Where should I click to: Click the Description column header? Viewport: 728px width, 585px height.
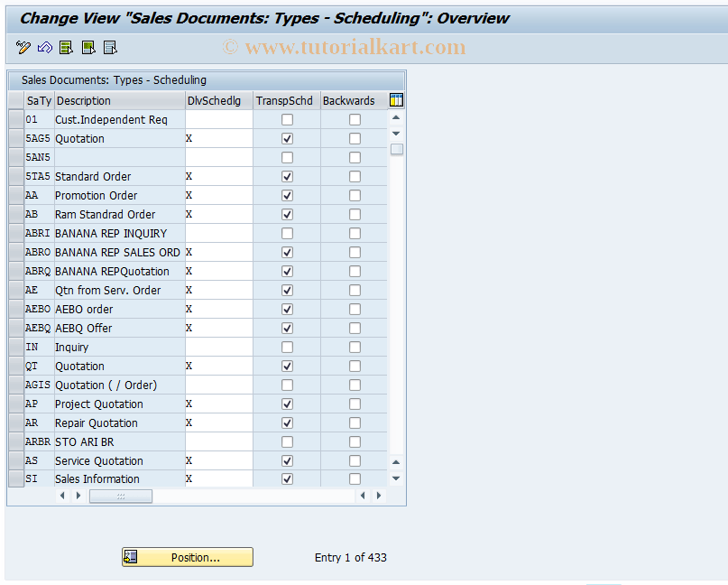click(119, 100)
